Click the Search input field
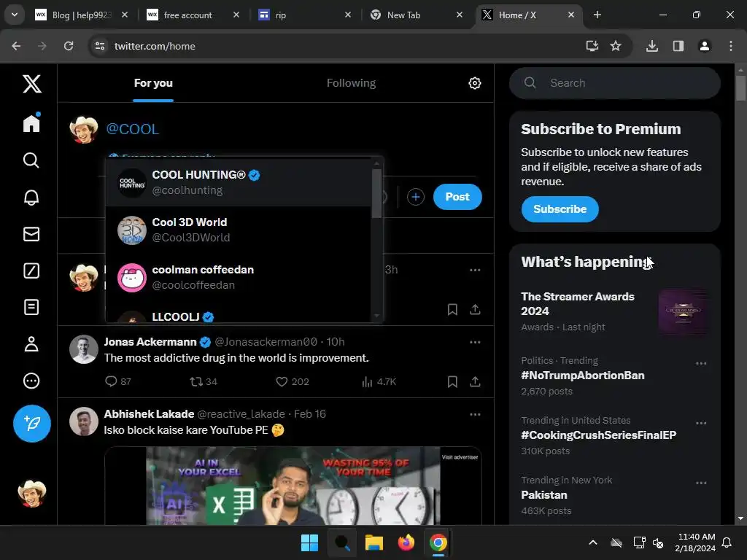 click(x=614, y=83)
